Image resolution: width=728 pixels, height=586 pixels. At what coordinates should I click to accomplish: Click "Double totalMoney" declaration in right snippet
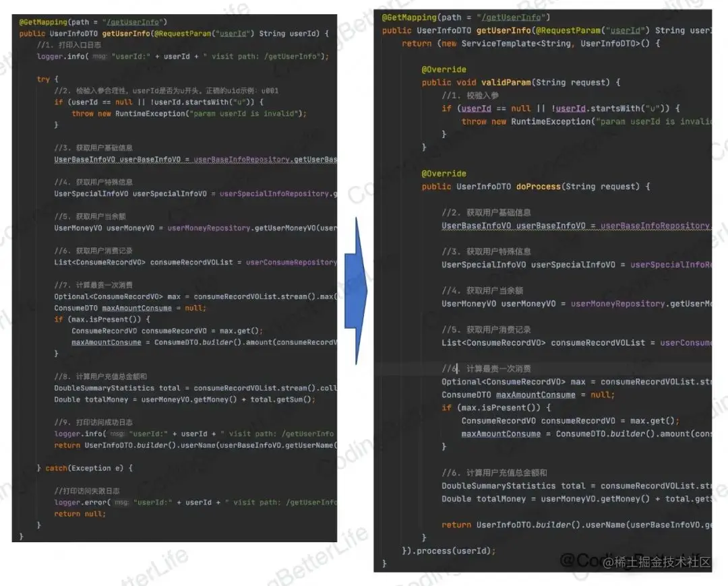coord(483,498)
